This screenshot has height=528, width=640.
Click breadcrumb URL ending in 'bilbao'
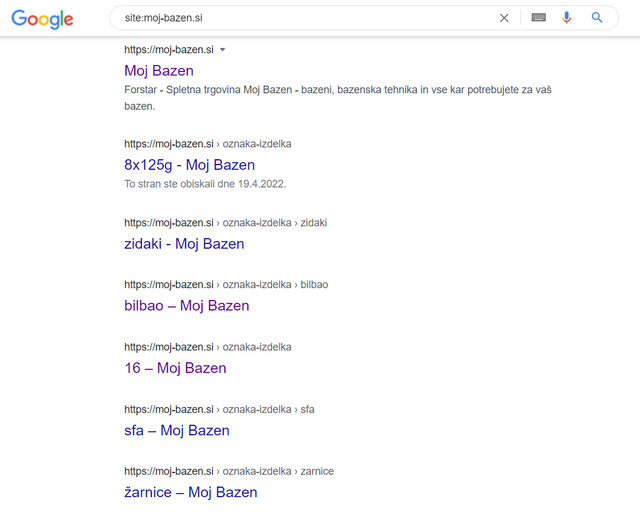pyautogui.click(x=226, y=284)
